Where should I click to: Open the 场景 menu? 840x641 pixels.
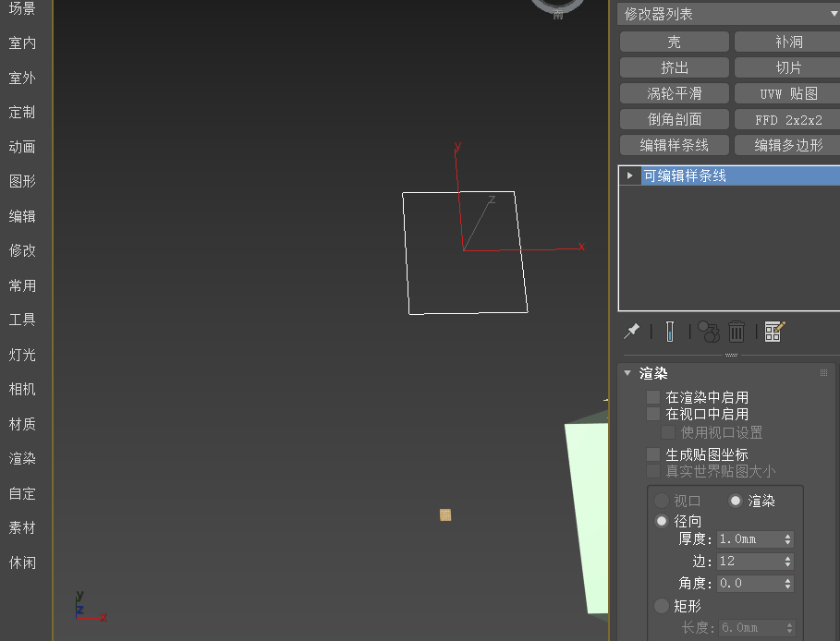click(22, 8)
